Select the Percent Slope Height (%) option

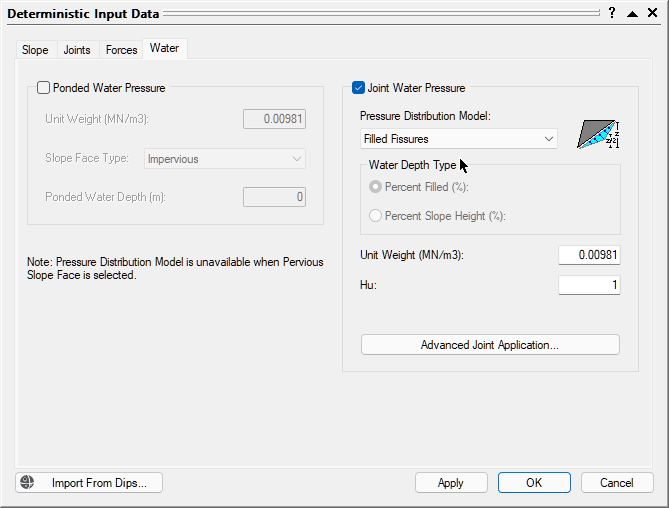point(376,215)
